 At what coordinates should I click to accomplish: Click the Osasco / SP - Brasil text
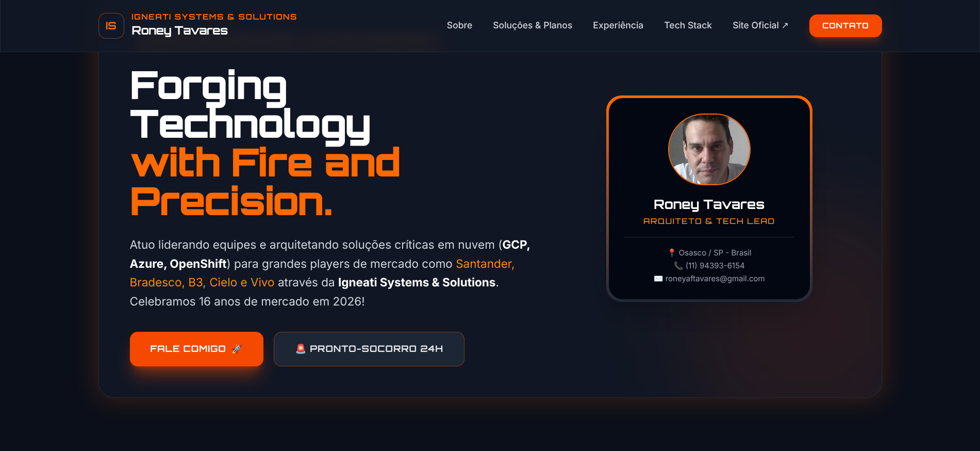click(715, 253)
